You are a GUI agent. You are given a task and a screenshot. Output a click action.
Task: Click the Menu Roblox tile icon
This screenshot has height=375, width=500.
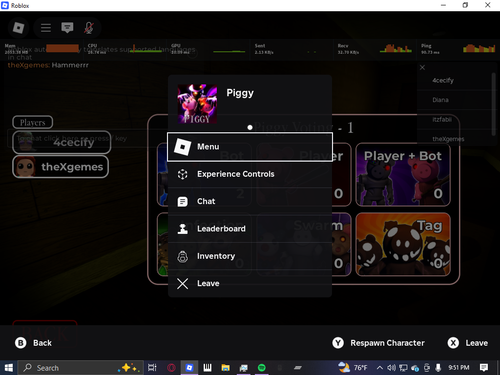point(182,147)
